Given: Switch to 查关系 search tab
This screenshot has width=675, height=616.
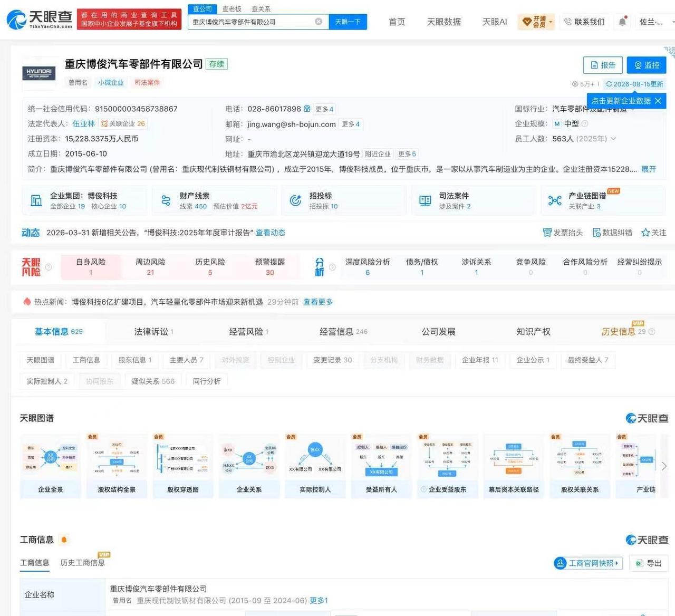Looking at the screenshot, I should coord(261,9).
